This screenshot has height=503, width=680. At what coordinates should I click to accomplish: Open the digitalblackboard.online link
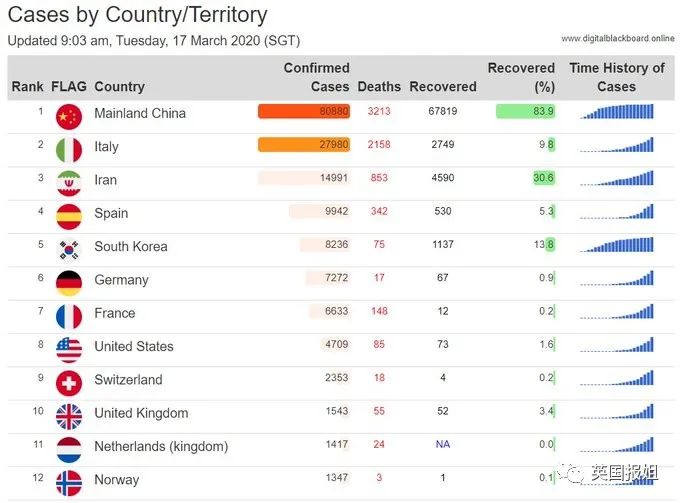(x=617, y=38)
